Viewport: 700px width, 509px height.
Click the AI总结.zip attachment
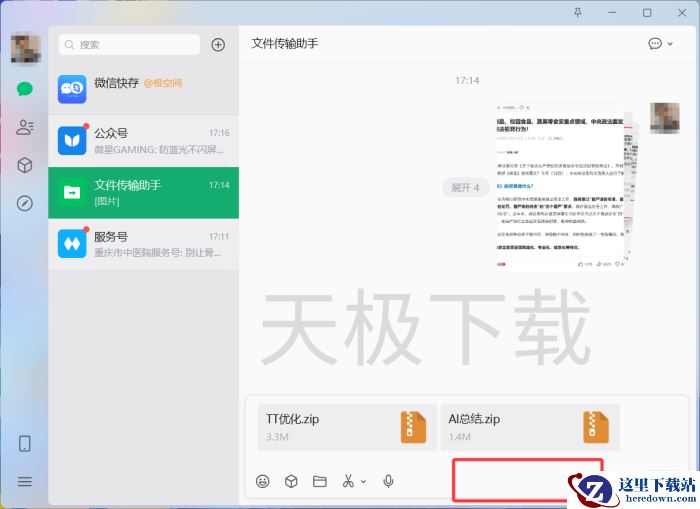(530, 427)
